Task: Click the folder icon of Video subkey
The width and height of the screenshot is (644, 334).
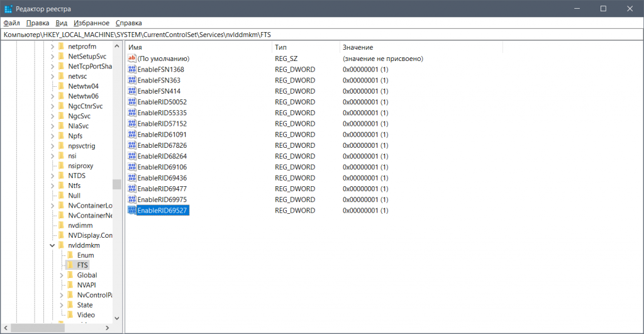Action: (70, 315)
